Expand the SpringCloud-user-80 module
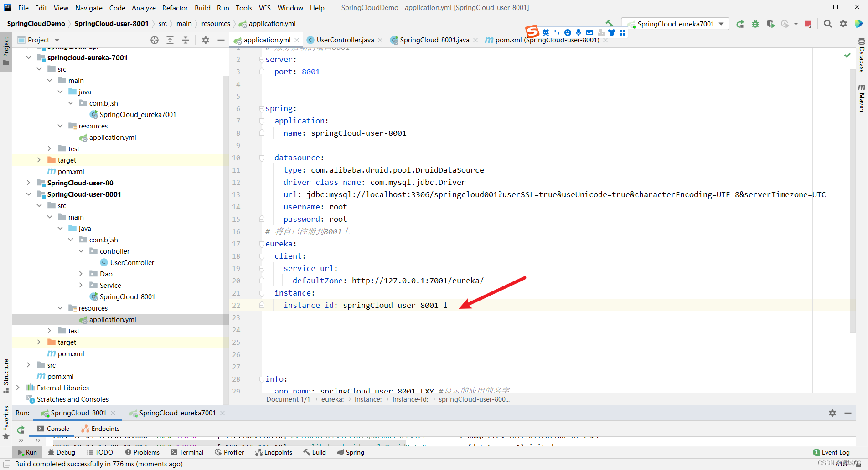Viewport: 868px width, 470px height. pos(29,183)
